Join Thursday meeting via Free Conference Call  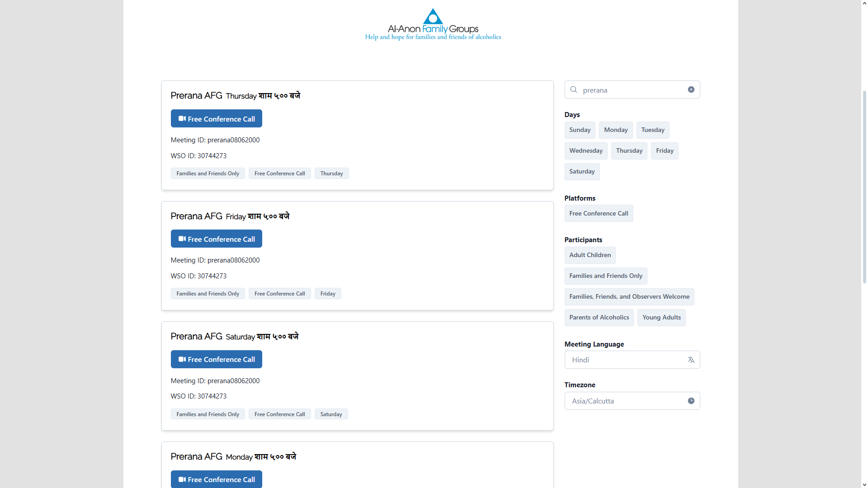[217, 119]
